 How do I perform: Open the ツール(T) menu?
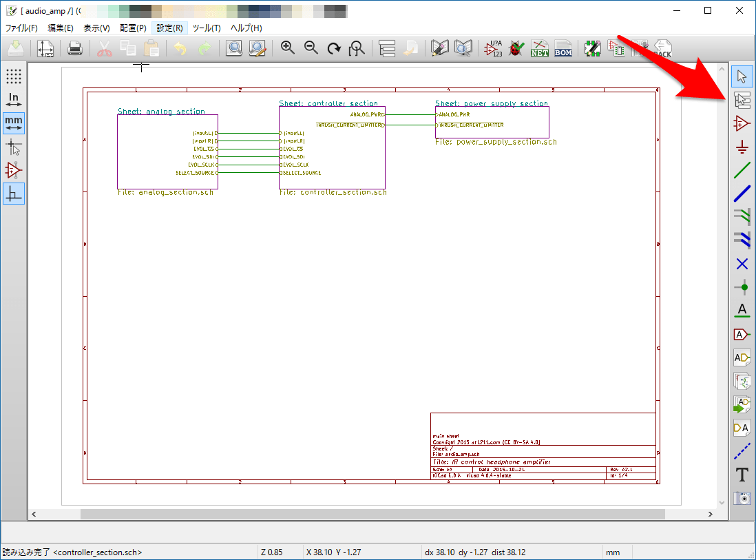(x=207, y=28)
